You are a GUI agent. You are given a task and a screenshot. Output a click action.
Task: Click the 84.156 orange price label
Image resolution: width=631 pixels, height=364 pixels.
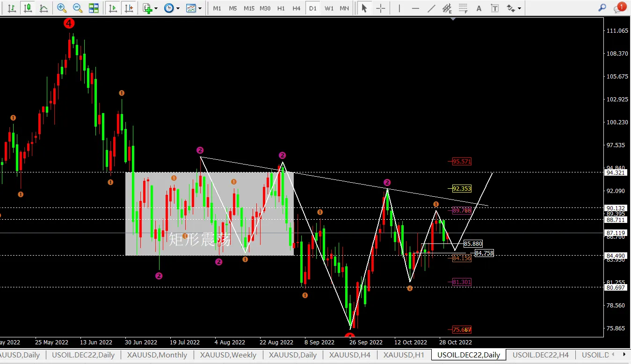point(462,258)
